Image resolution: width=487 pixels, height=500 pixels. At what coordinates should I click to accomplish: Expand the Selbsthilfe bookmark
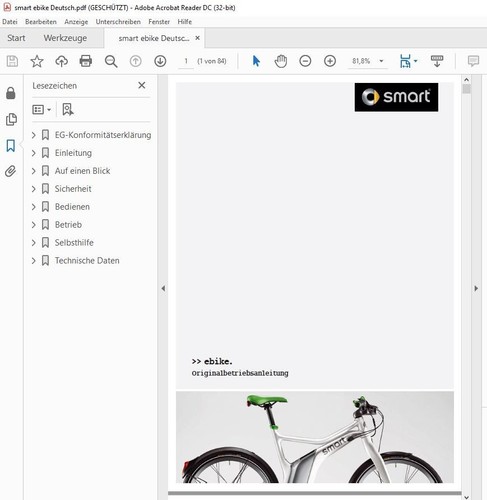coord(33,243)
